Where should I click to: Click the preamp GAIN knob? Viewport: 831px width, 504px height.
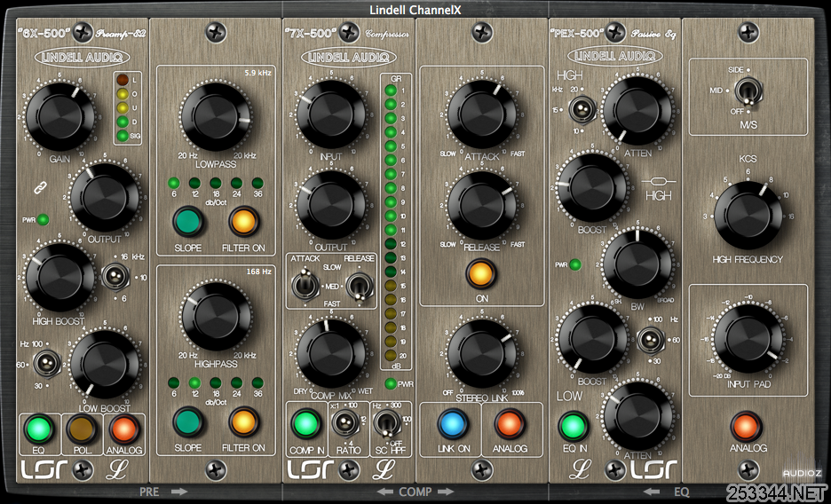60,116
